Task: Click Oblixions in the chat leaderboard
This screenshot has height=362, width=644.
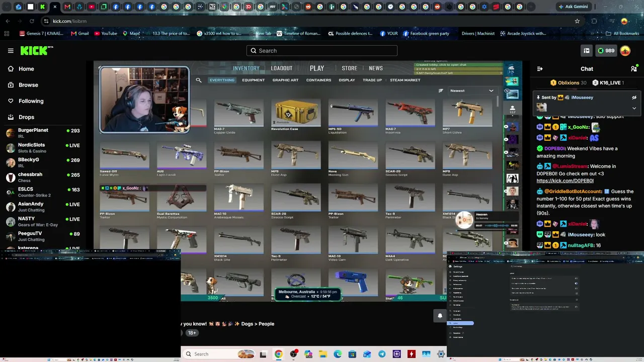Action: pos(569,83)
